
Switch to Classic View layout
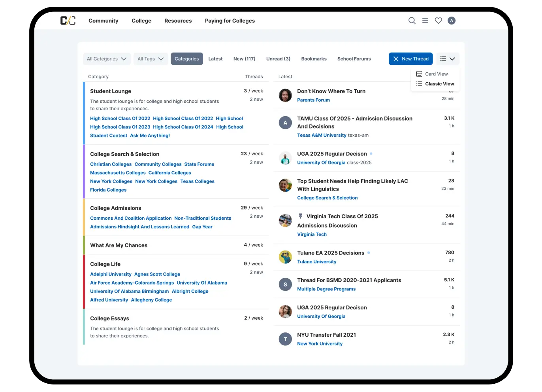click(439, 84)
